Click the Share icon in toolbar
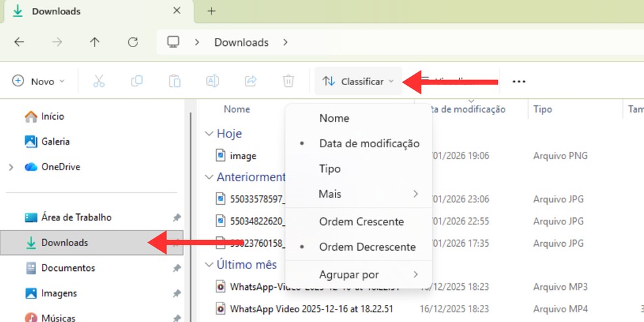Image resolution: width=644 pixels, height=322 pixels. [x=251, y=81]
